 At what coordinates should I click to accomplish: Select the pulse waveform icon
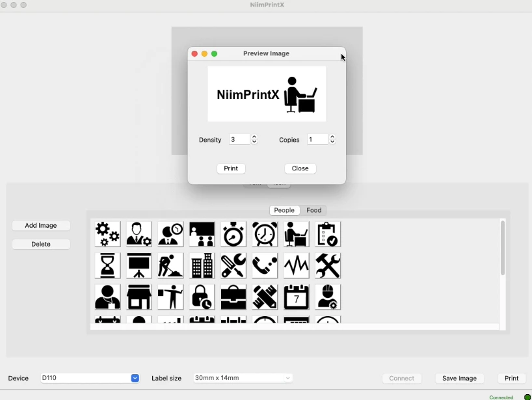pyautogui.click(x=297, y=265)
